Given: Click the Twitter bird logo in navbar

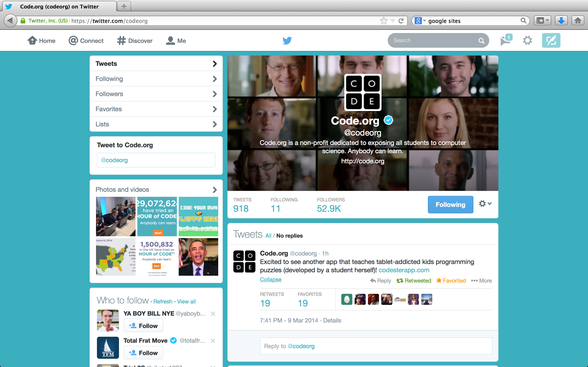Looking at the screenshot, I should [287, 40].
